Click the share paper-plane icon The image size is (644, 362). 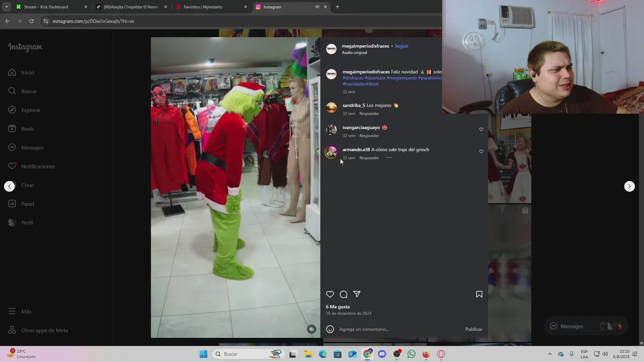[x=357, y=294]
